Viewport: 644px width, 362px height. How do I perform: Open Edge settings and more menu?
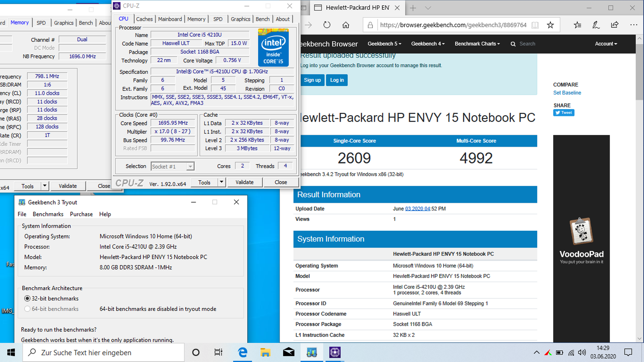634,25
